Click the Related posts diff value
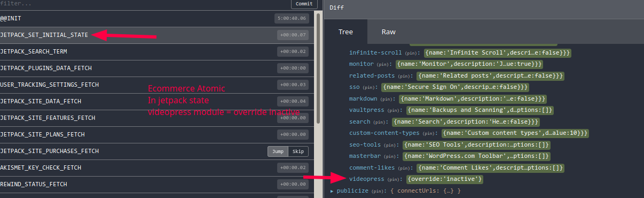644x198 pixels. pyautogui.click(x=491, y=76)
